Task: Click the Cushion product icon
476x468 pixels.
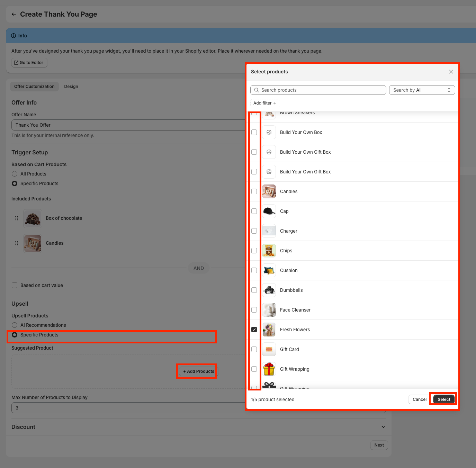Action: click(269, 270)
